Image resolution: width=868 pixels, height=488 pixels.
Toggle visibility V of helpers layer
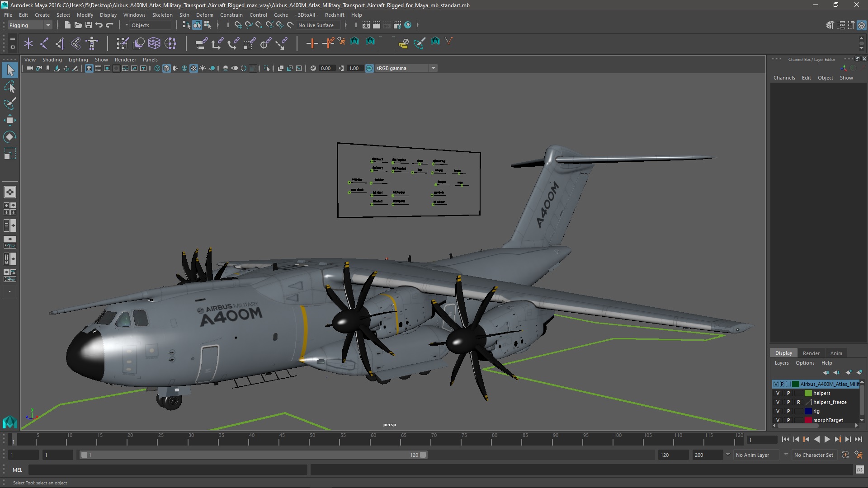click(x=778, y=393)
